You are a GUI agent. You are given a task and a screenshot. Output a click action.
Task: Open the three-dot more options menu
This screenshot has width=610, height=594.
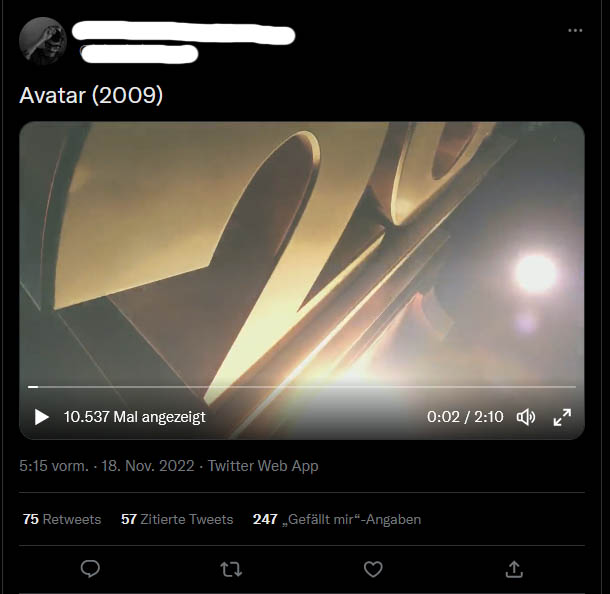click(575, 30)
